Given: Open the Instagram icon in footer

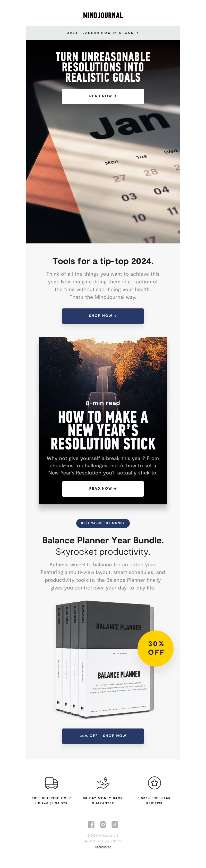Looking at the screenshot, I should [103, 824].
